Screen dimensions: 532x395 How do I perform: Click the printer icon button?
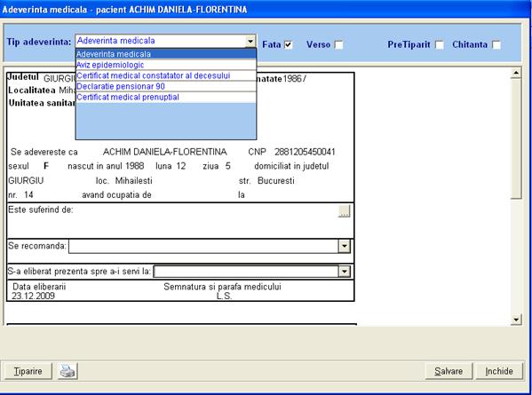(67, 371)
